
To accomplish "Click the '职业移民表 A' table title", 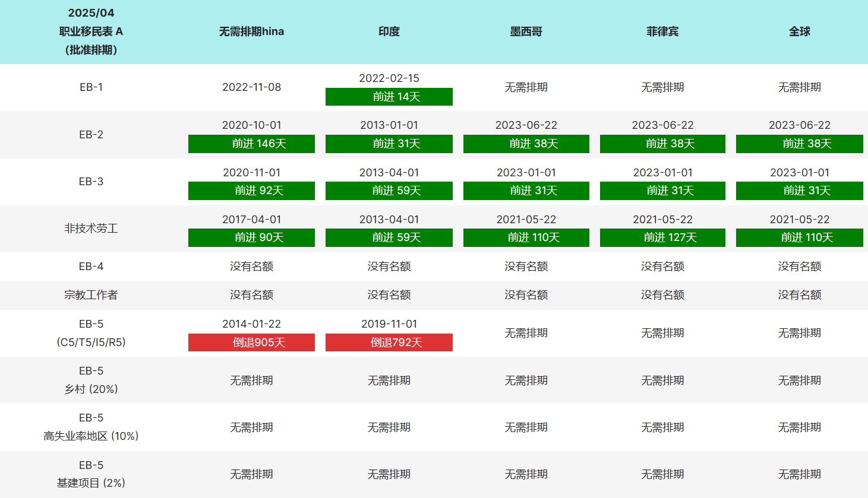I will point(91,31).
